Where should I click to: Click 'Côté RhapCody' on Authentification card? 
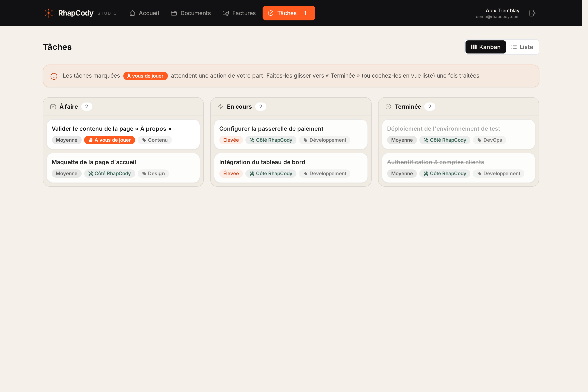[x=445, y=174]
